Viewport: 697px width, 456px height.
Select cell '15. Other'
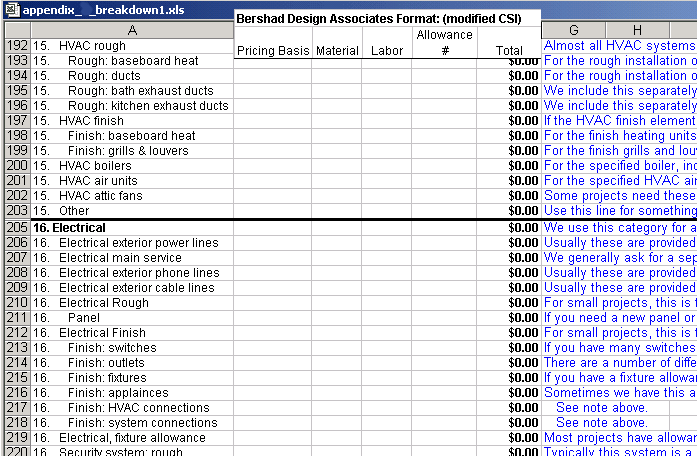point(132,211)
